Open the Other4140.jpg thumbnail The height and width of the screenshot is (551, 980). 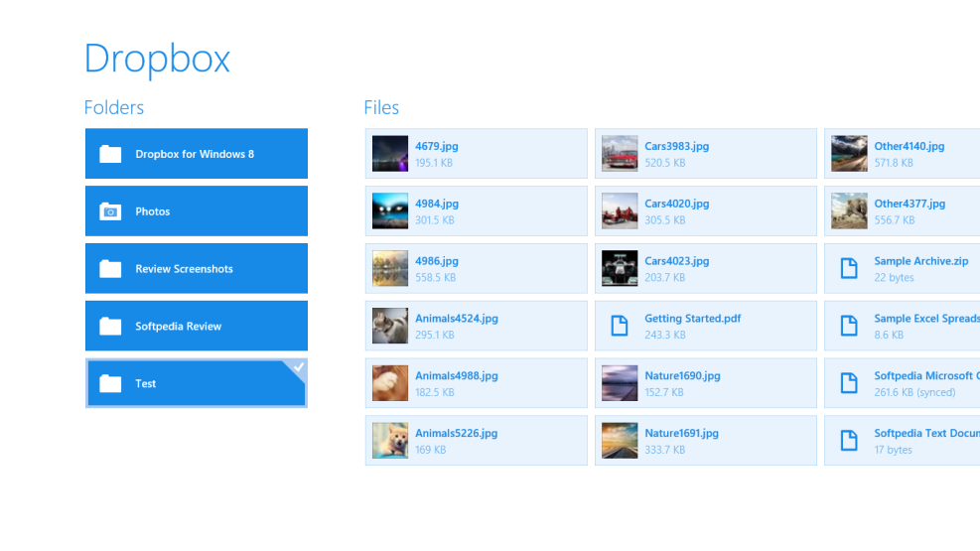[x=849, y=154]
